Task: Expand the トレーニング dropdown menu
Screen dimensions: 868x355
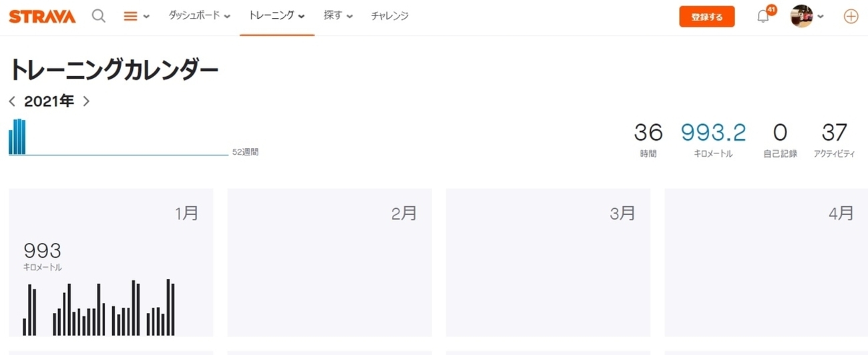Action: tap(276, 16)
